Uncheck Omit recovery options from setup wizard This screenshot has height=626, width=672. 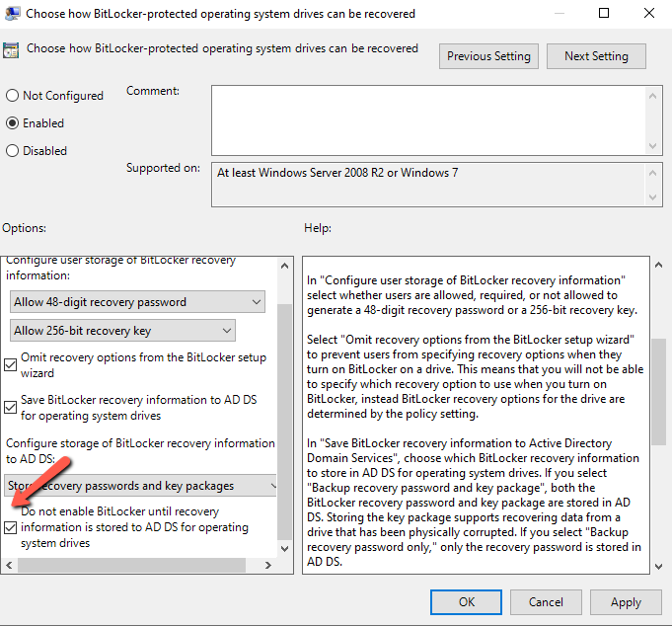point(12,366)
